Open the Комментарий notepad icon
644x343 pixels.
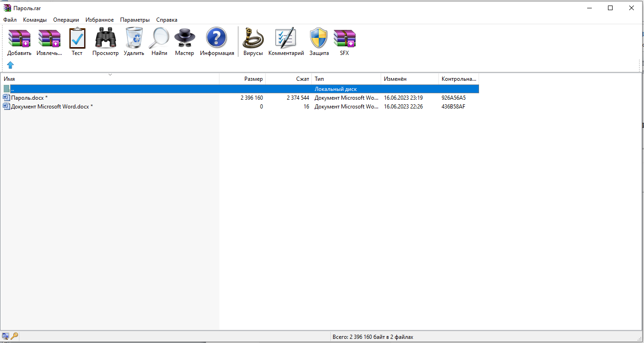coord(286,38)
